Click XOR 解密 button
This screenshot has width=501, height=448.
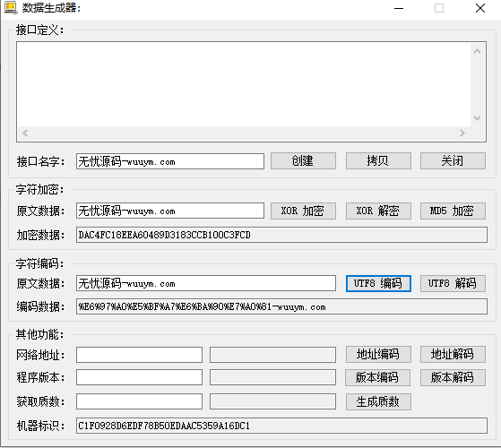378,211
